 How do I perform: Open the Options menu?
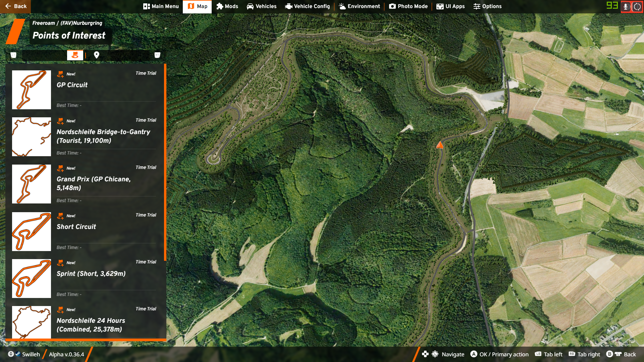(487, 6)
